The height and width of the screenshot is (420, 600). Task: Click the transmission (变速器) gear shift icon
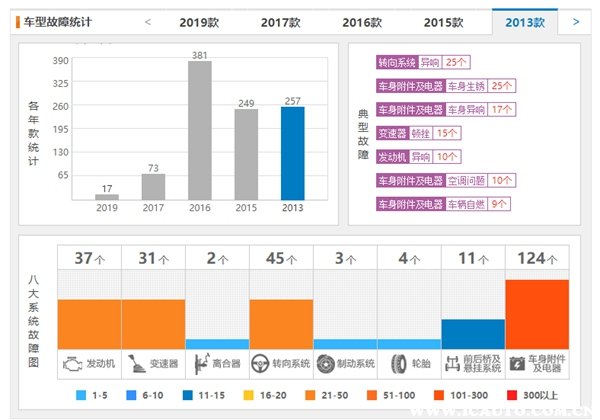coord(136,362)
